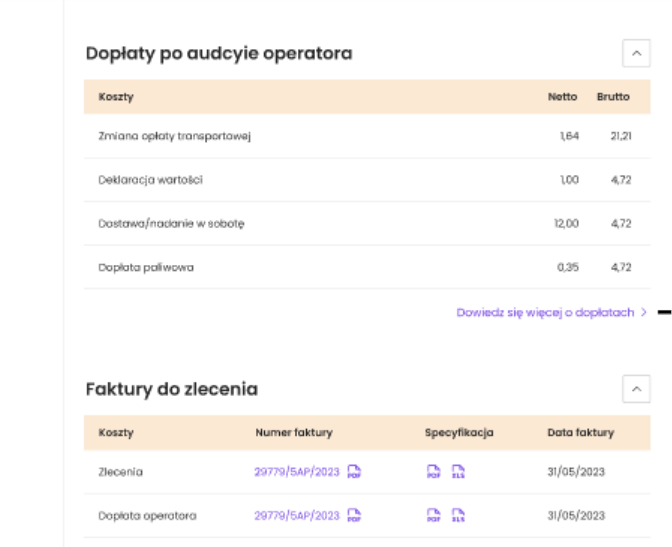Viewport: 672px width, 547px height.
Task: Click arrow next to Dowiedz się więcej link
Action: click(644, 312)
